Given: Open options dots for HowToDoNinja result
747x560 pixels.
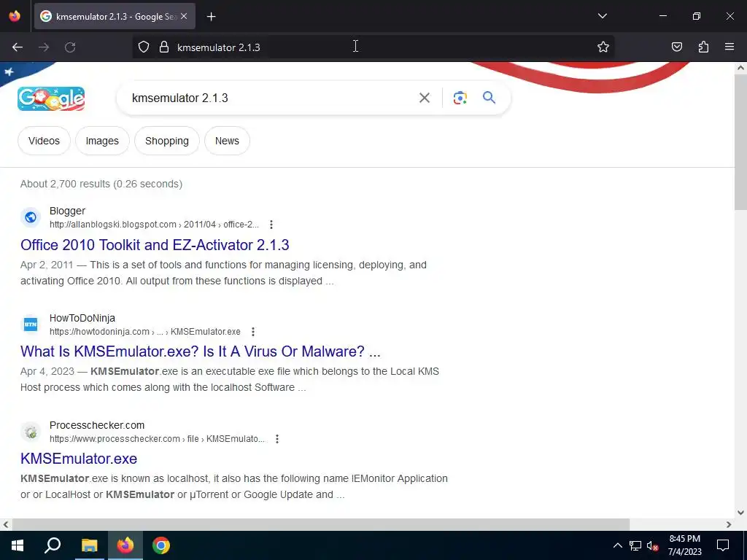Looking at the screenshot, I should 253,332.
